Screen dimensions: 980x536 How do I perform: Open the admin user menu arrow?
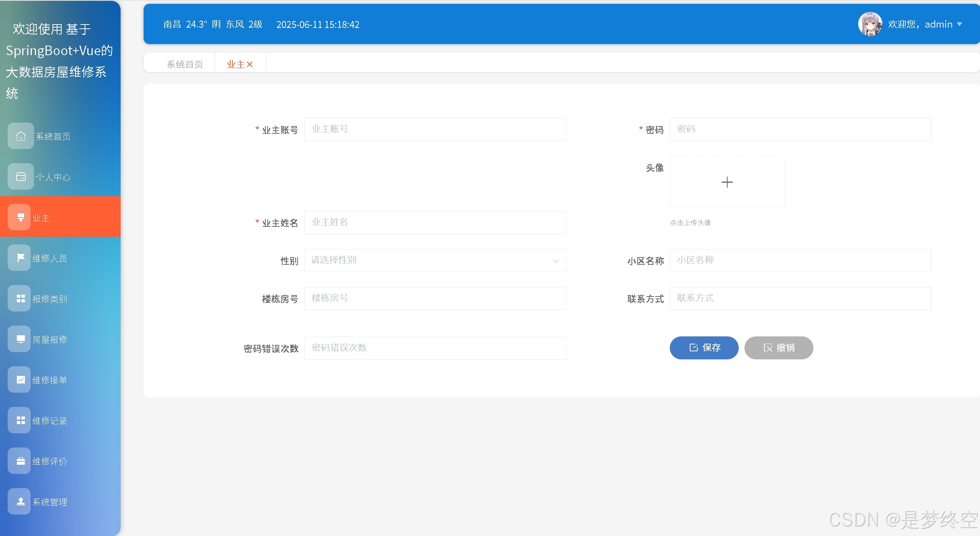pos(959,24)
